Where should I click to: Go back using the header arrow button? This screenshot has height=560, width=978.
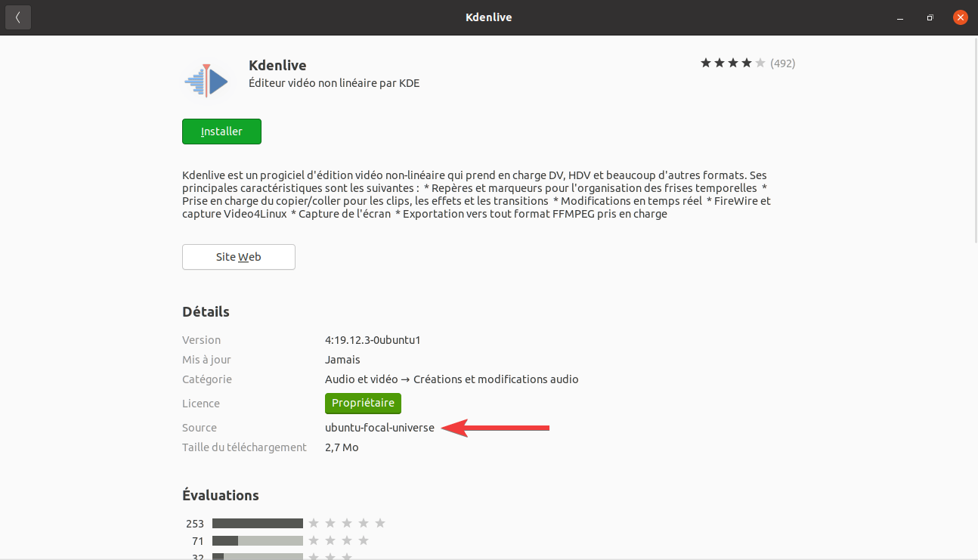coord(18,17)
